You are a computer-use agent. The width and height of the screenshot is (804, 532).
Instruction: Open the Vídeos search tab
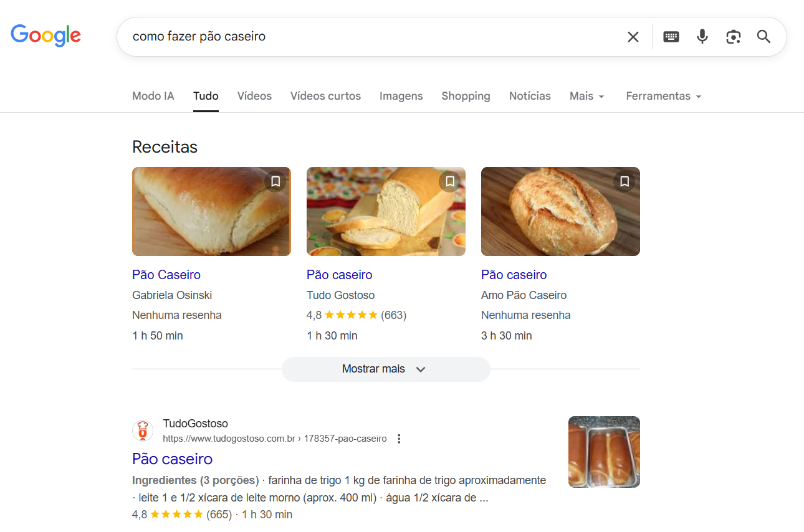click(x=254, y=96)
